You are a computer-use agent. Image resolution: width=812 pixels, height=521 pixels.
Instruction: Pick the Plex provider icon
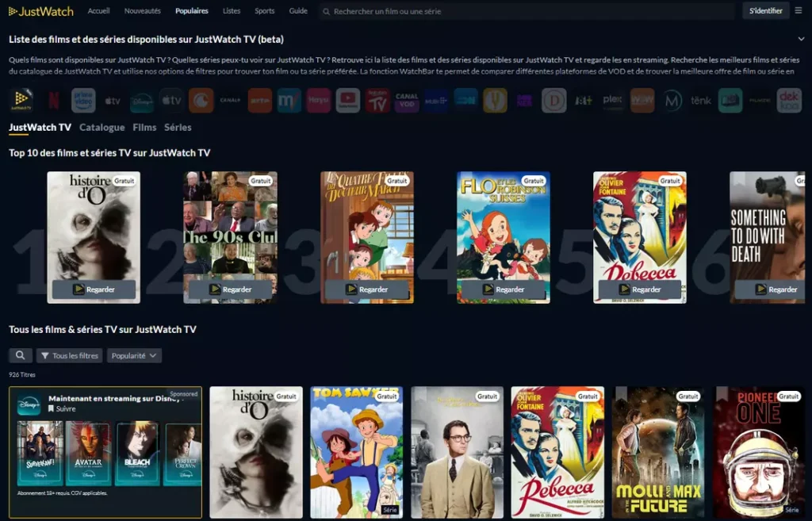(613, 100)
